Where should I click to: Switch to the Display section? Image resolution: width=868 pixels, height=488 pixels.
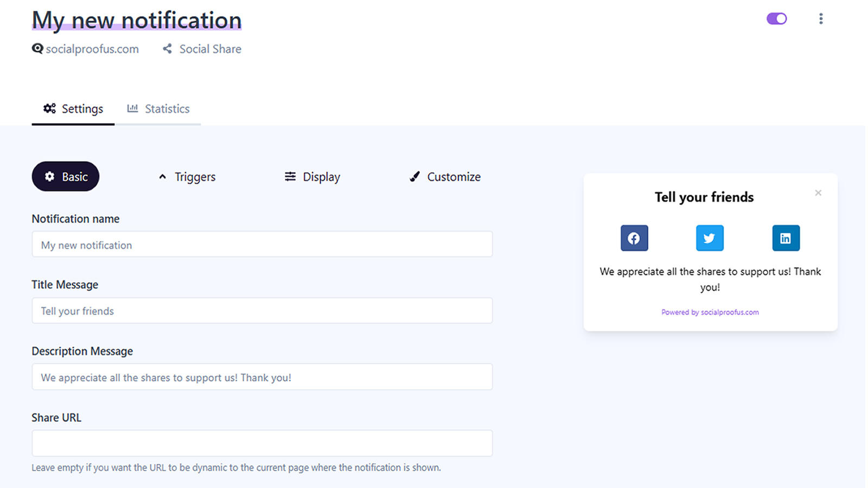coord(312,177)
